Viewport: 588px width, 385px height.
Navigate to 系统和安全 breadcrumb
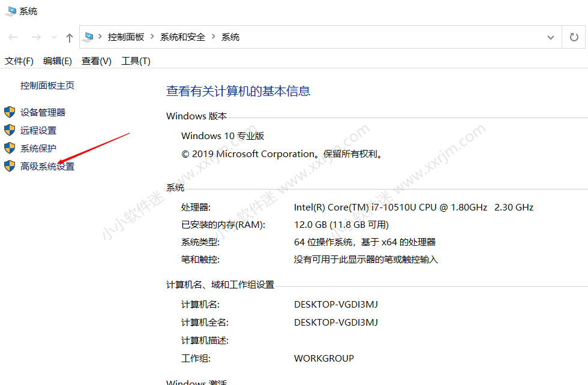coord(182,37)
